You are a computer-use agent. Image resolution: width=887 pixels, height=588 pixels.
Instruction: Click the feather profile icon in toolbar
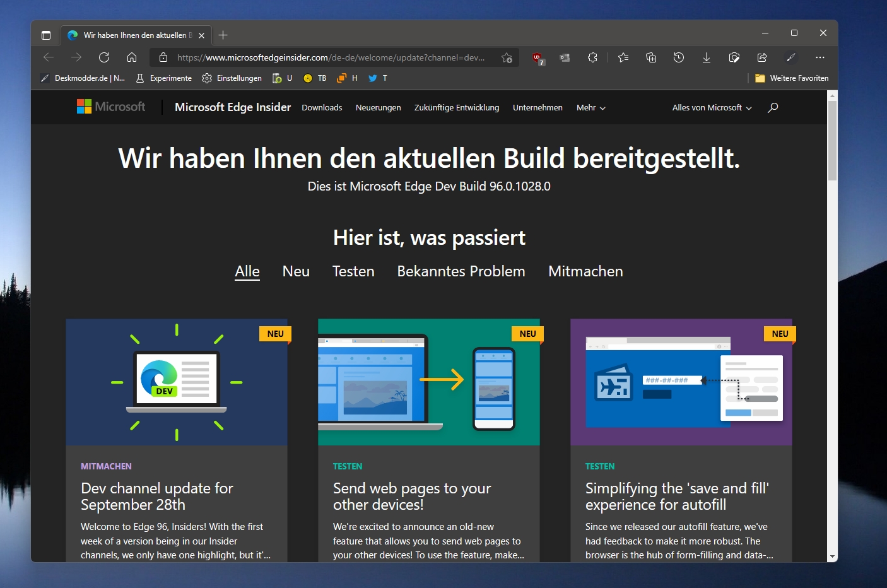click(790, 57)
